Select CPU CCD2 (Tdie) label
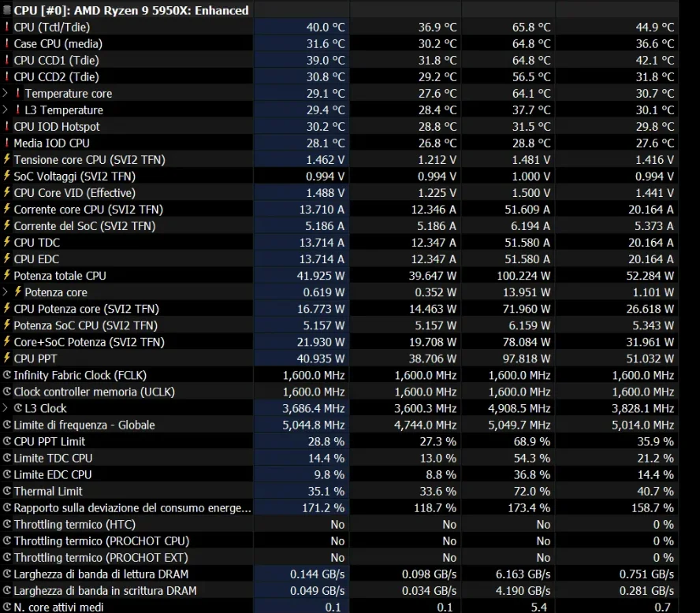Viewport: 700px width, 613px height. (x=56, y=76)
